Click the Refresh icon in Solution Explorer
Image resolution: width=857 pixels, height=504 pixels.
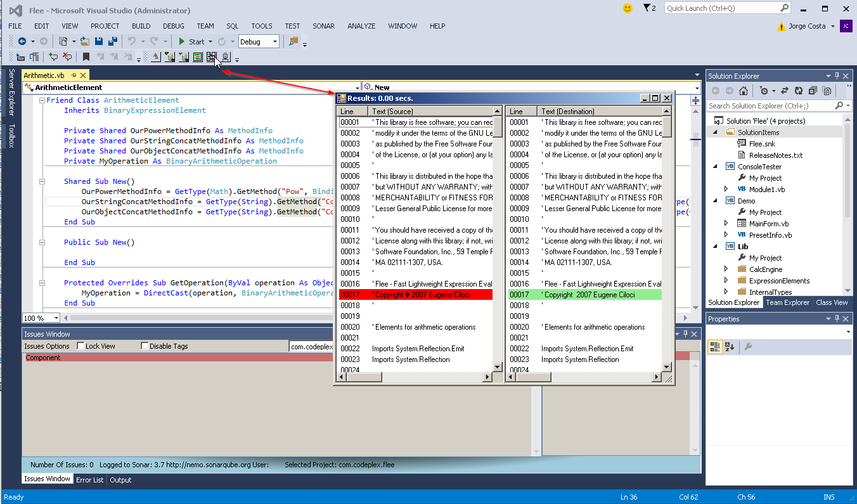pos(799,91)
